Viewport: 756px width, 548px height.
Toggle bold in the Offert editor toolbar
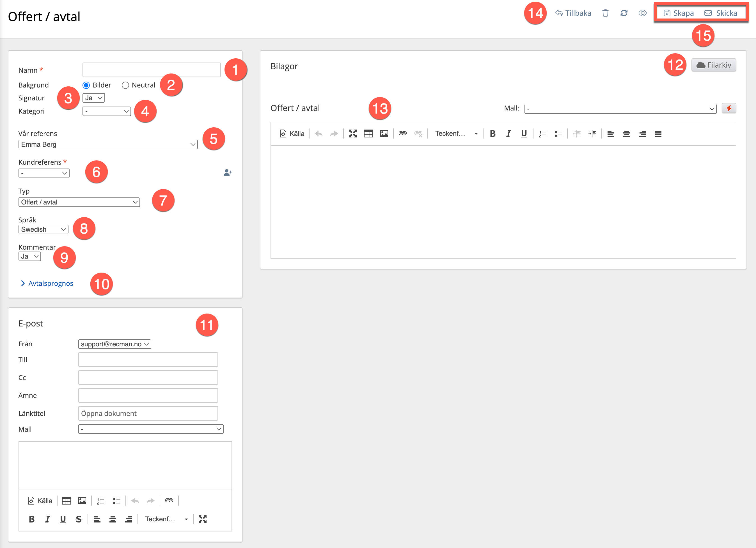492,133
